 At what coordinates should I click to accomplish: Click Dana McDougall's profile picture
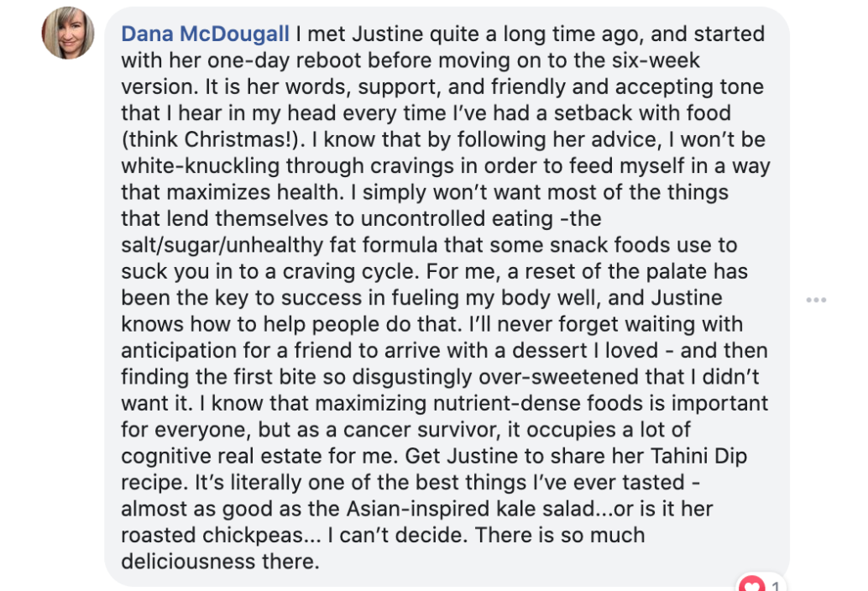(69, 34)
